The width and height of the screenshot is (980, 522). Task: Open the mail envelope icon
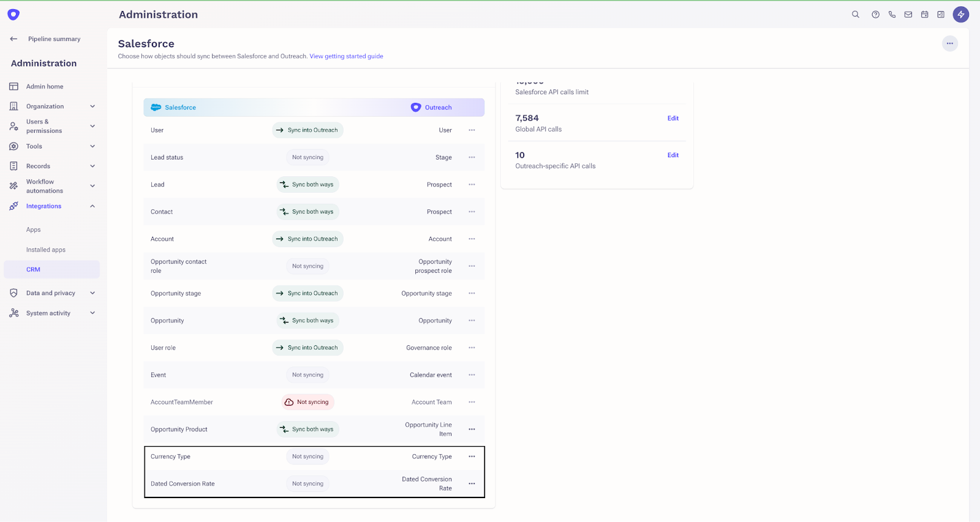(x=908, y=15)
